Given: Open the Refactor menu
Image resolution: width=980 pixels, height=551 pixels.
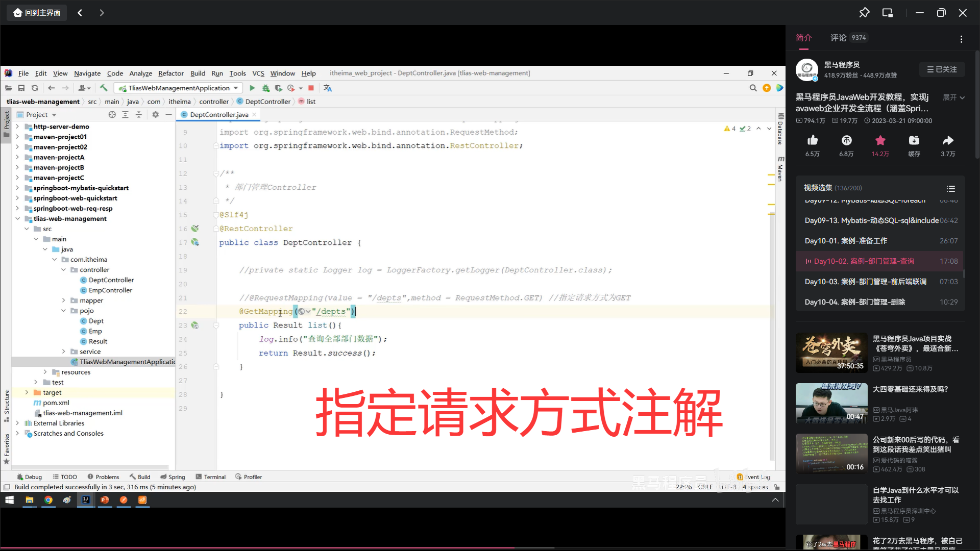Looking at the screenshot, I should click(170, 73).
